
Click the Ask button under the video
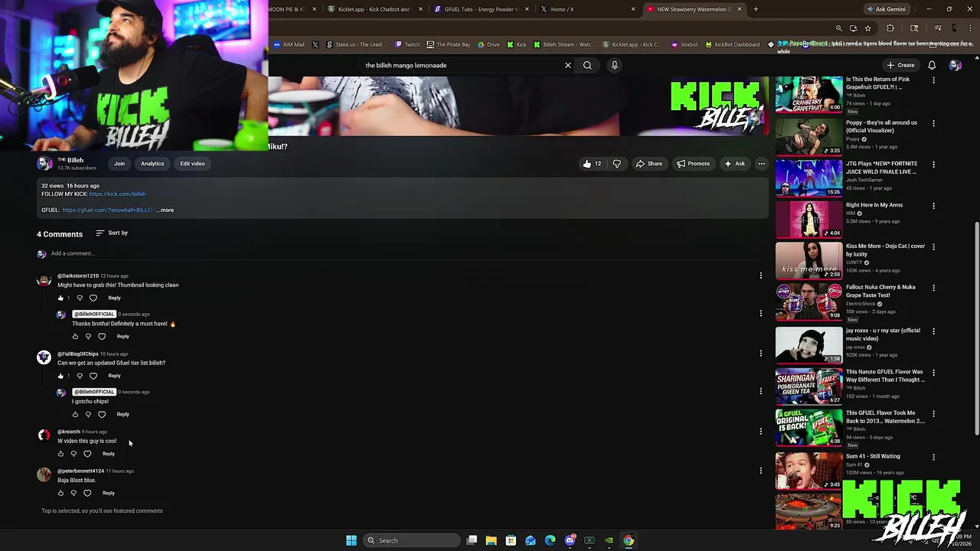point(735,164)
